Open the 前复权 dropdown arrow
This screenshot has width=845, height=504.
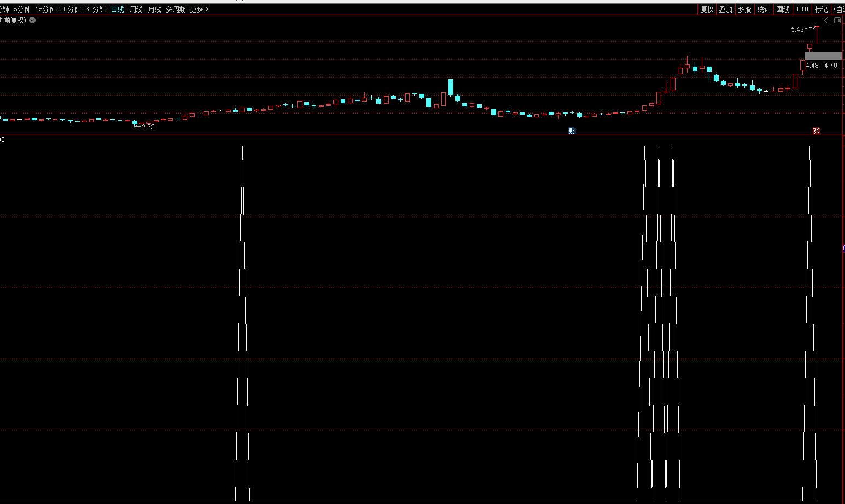coord(32,20)
